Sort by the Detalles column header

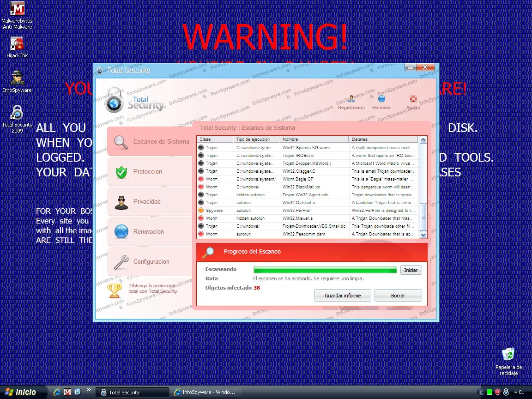coord(383,139)
